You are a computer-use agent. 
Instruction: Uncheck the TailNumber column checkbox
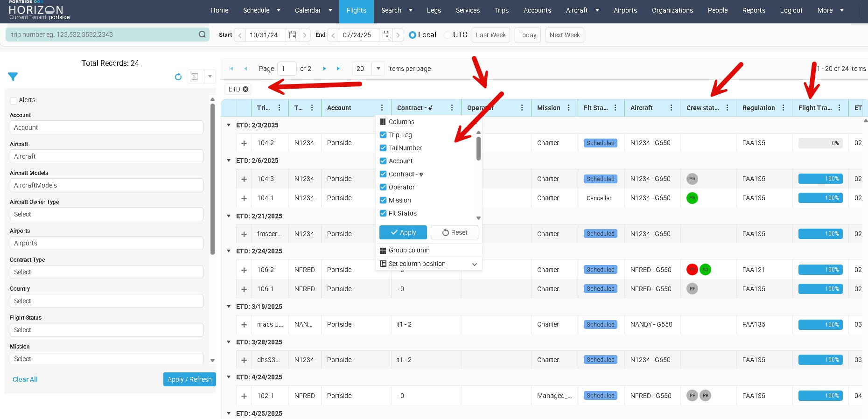(383, 148)
